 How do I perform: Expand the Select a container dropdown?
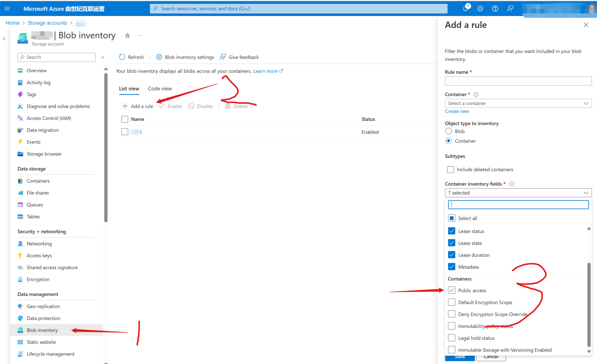click(518, 103)
